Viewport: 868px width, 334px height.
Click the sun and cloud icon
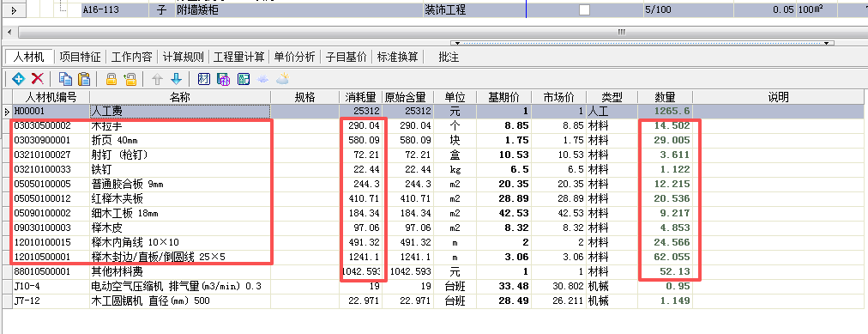(282, 79)
